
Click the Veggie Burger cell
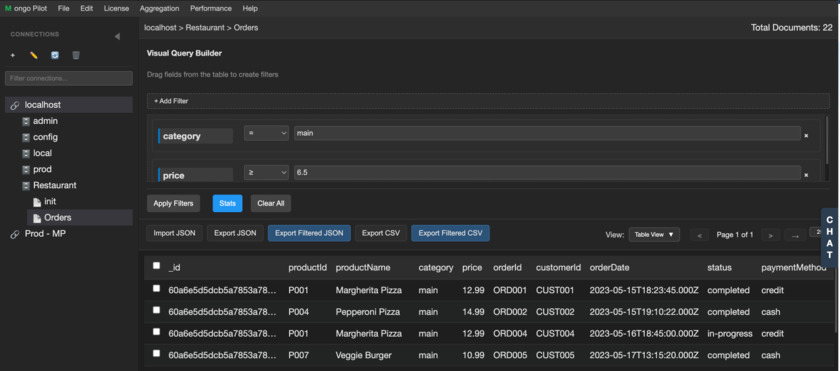pyautogui.click(x=364, y=355)
